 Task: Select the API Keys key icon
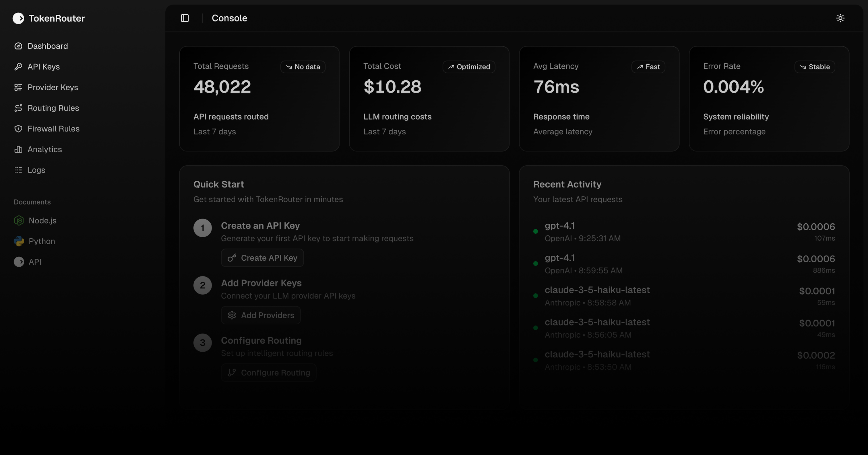(x=19, y=66)
